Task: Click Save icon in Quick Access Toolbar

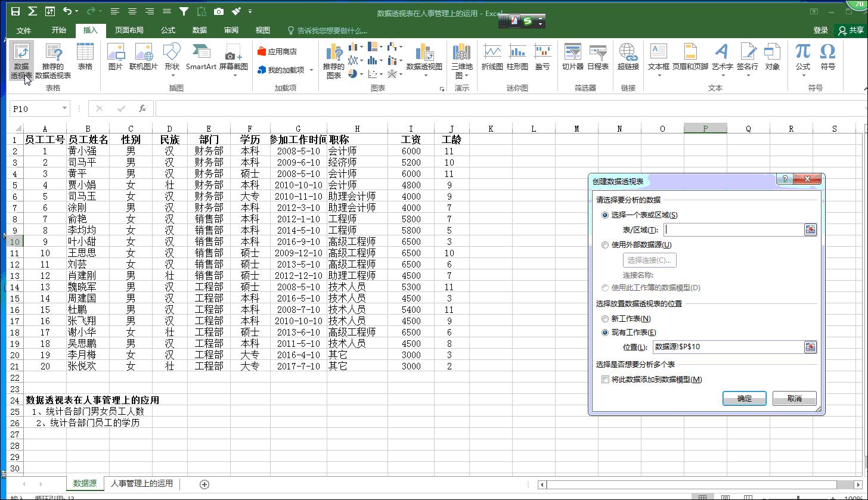Action: click(15, 11)
